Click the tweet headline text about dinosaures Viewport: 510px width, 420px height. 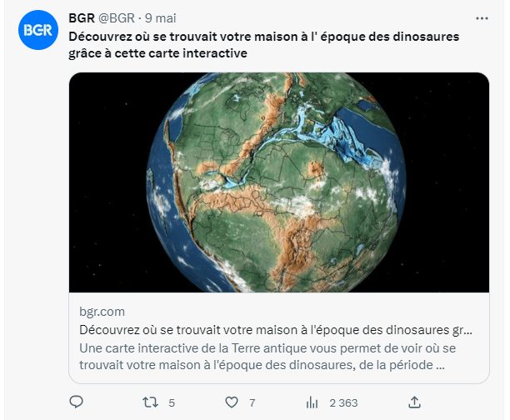[x=264, y=45]
